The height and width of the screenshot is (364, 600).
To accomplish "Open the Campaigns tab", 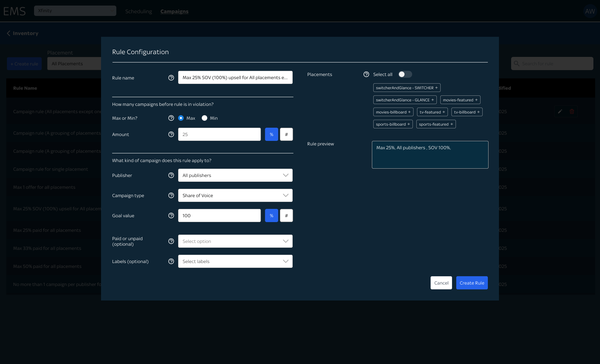I will 174,11.
